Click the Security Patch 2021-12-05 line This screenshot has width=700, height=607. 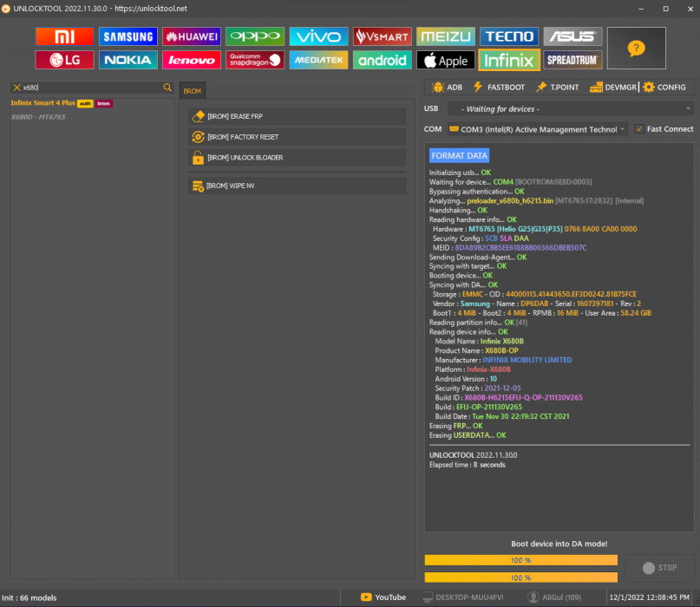click(x=478, y=388)
